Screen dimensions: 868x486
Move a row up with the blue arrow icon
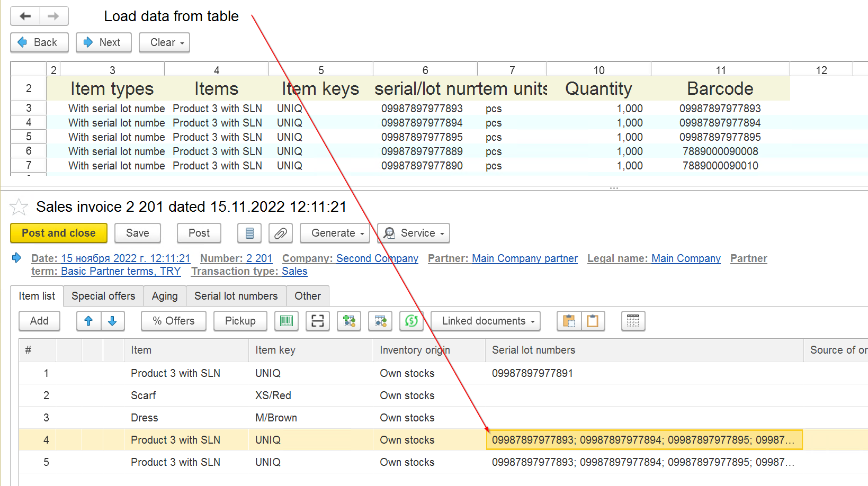[x=88, y=321]
